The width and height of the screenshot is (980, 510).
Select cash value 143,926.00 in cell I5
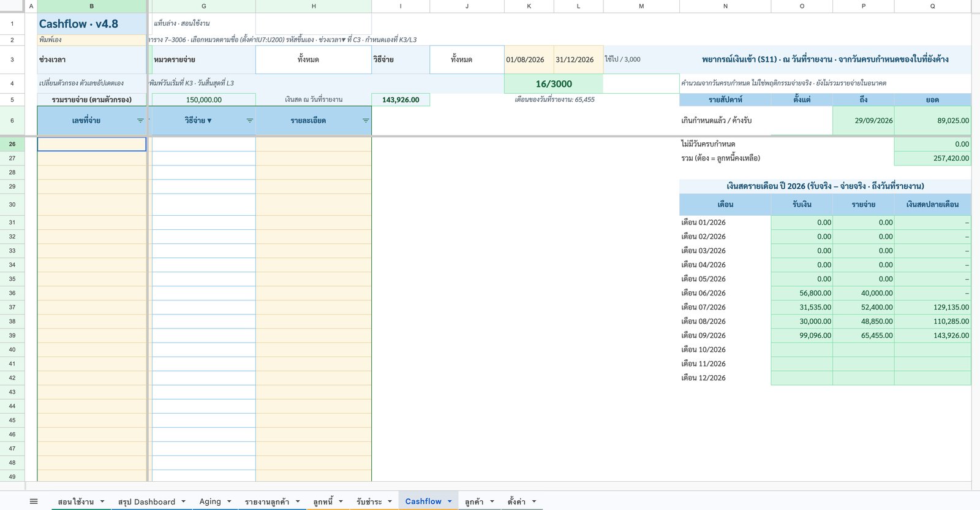point(401,100)
